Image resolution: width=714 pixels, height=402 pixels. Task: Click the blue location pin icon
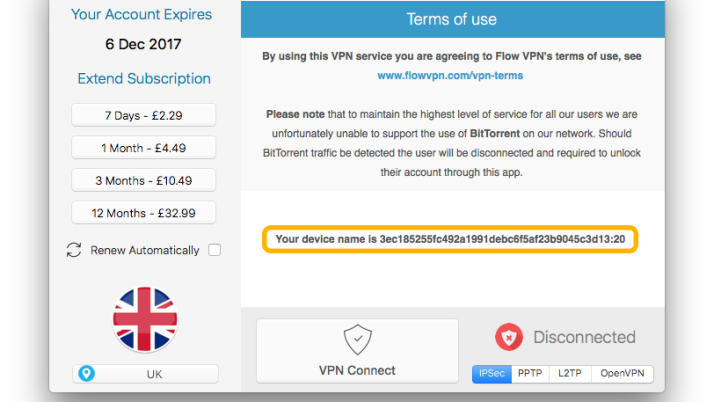coord(87,374)
